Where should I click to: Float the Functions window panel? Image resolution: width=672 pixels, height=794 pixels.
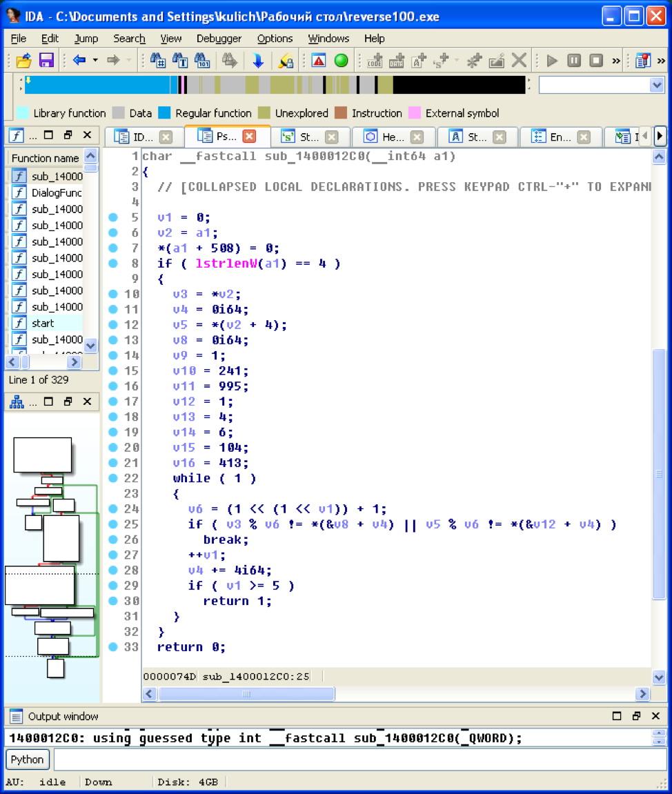pos(68,135)
